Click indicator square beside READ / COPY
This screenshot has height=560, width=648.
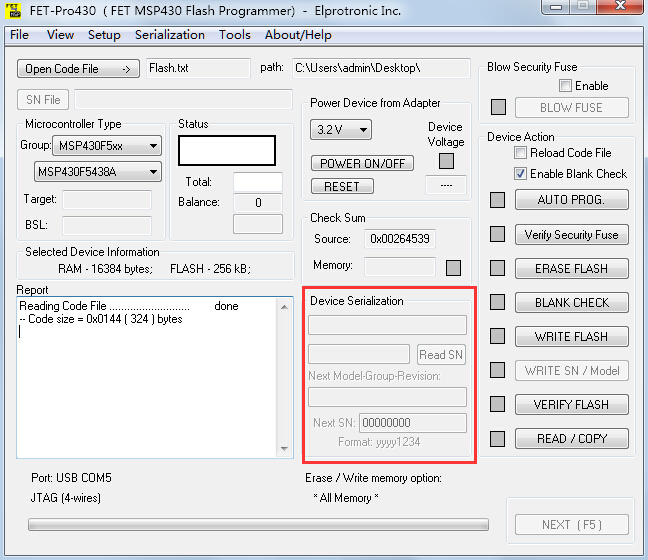[x=497, y=438]
